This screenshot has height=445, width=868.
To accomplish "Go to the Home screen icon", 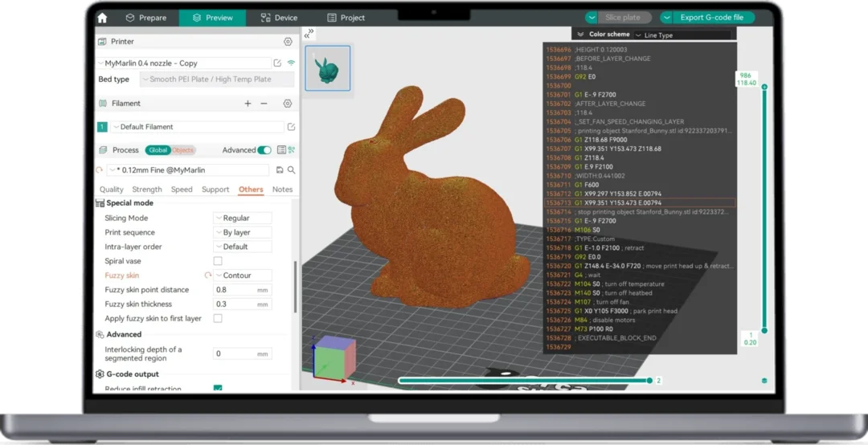I will [102, 18].
